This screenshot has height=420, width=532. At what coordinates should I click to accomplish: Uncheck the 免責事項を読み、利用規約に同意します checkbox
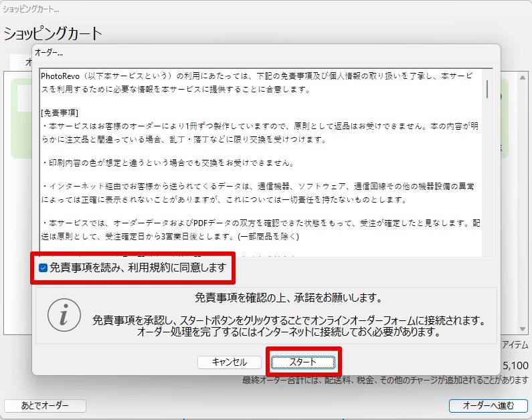pyautogui.click(x=43, y=268)
